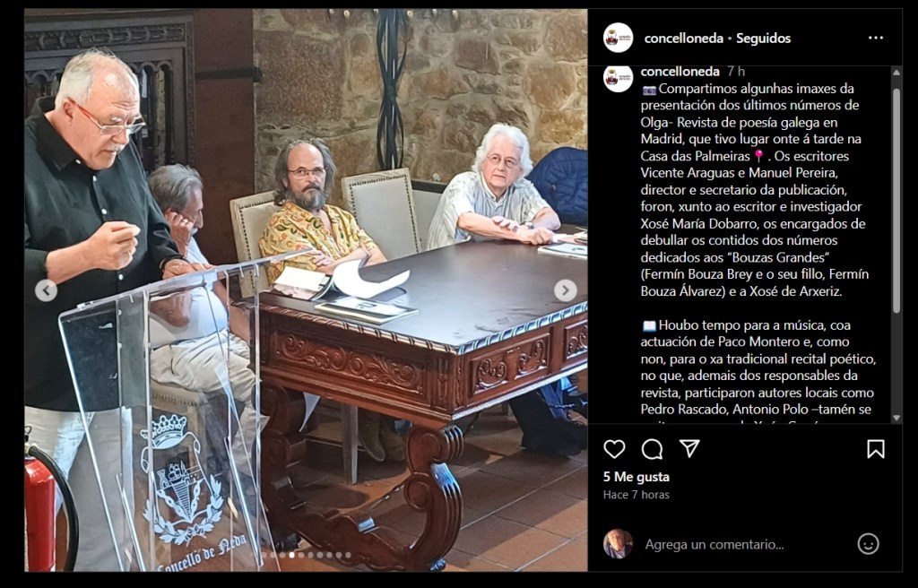The image size is (918, 588).
Task: Click concelloneda username in caption
Action: point(680,72)
